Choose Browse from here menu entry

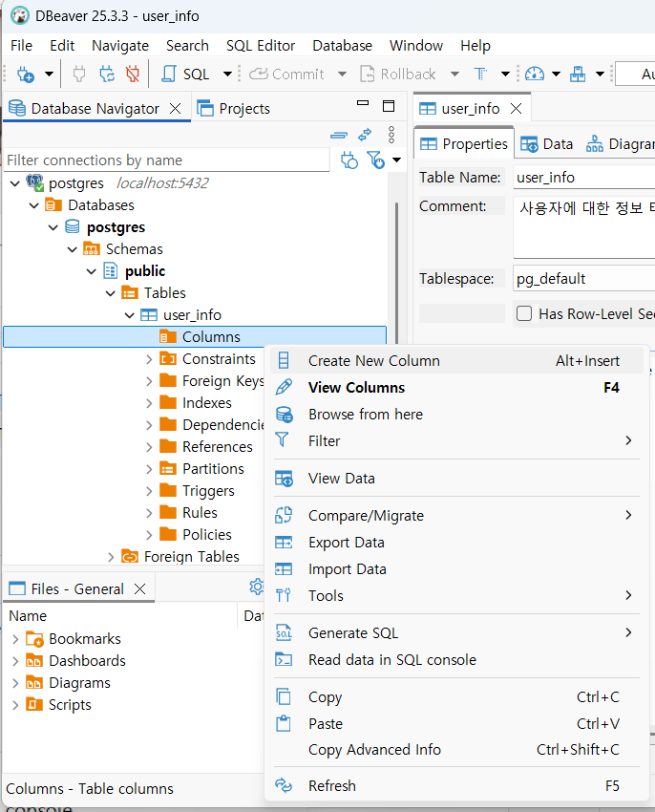456,415
